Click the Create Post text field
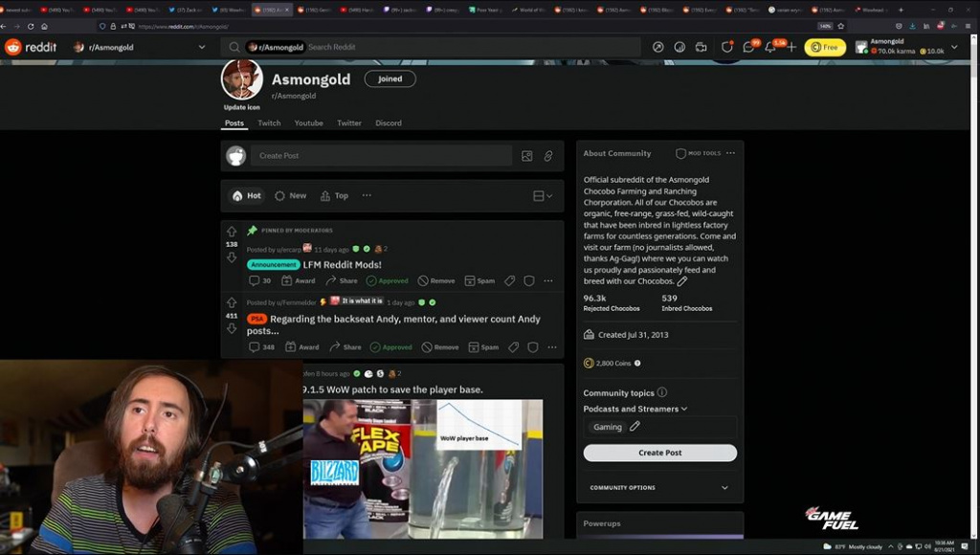Screen dimensions: 980x555 [381, 156]
